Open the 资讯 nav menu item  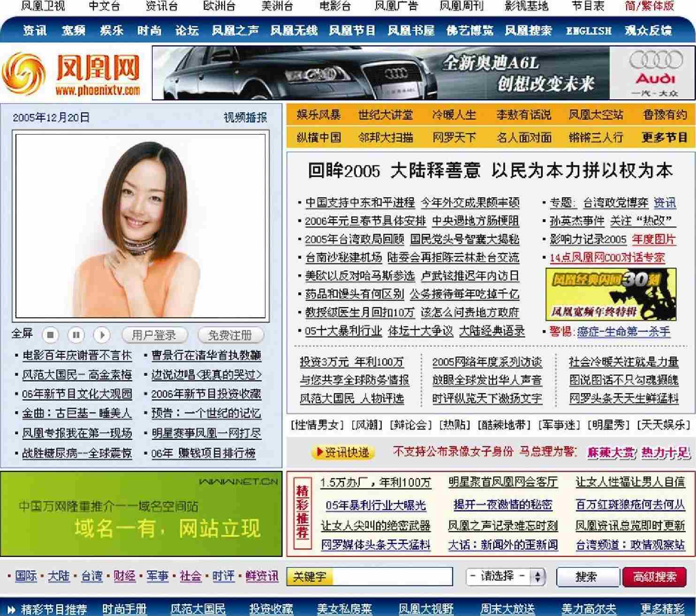(35, 30)
